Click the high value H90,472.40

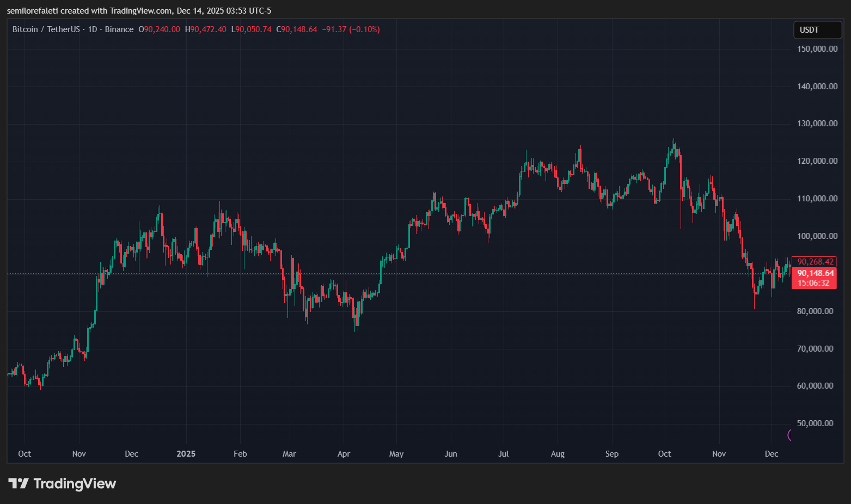coord(206,29)
